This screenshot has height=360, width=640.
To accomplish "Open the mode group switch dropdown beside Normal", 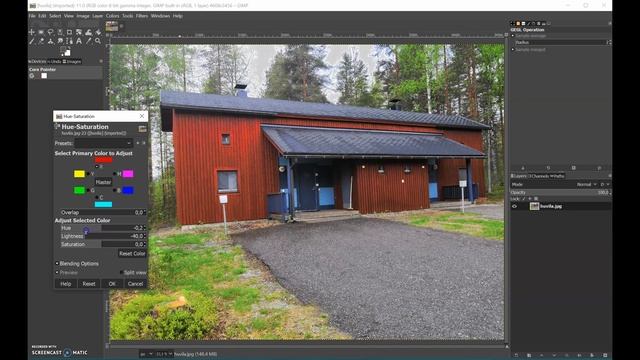I will [605, 184].
